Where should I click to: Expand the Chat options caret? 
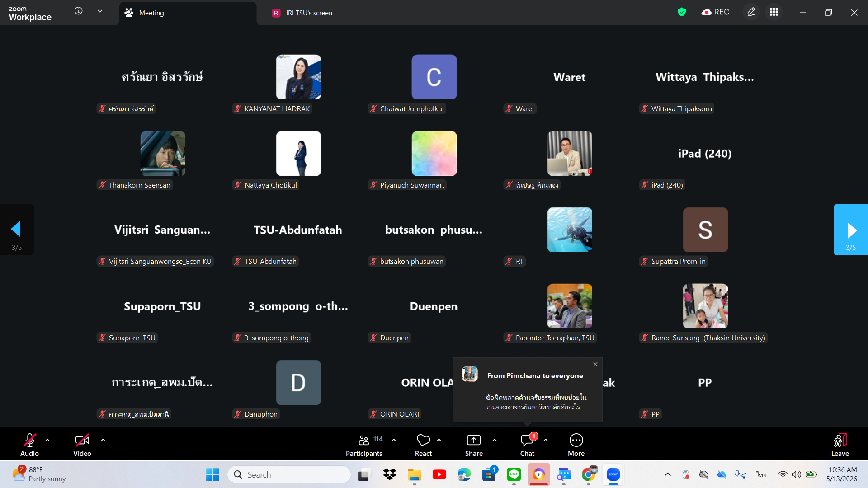pos(546,440)
